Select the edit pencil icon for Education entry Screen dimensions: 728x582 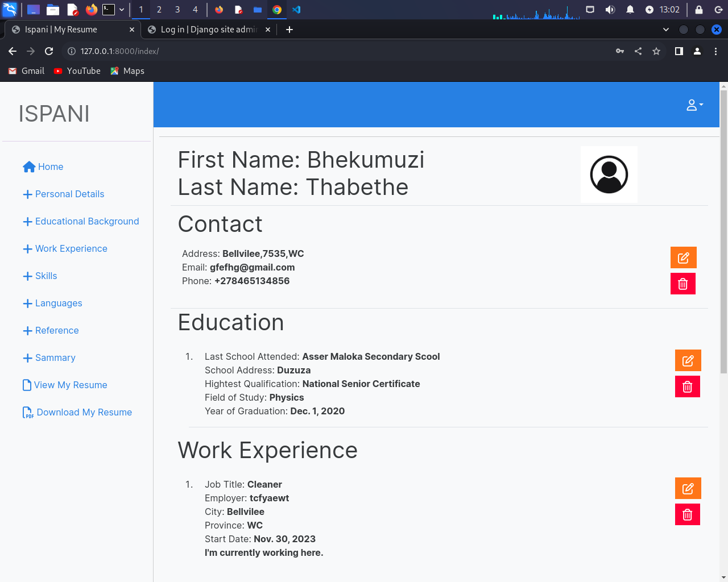click(688, 360)
